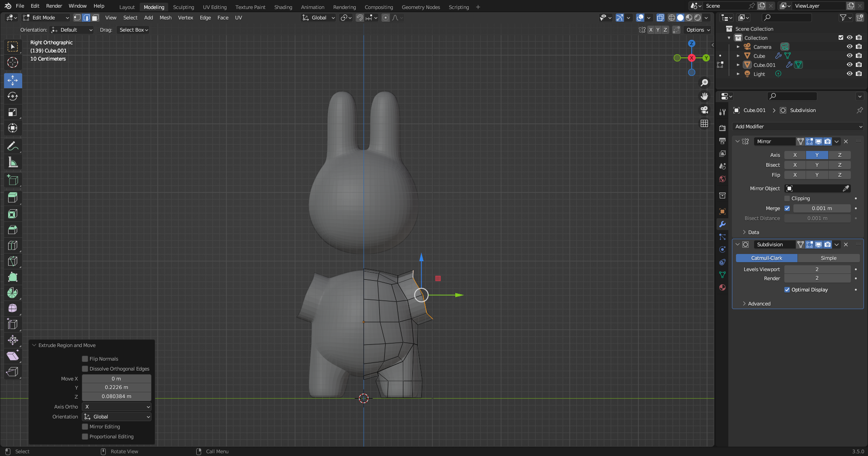Select the Smooth tool
Screen dimensions: 868x456
(13, 309)
